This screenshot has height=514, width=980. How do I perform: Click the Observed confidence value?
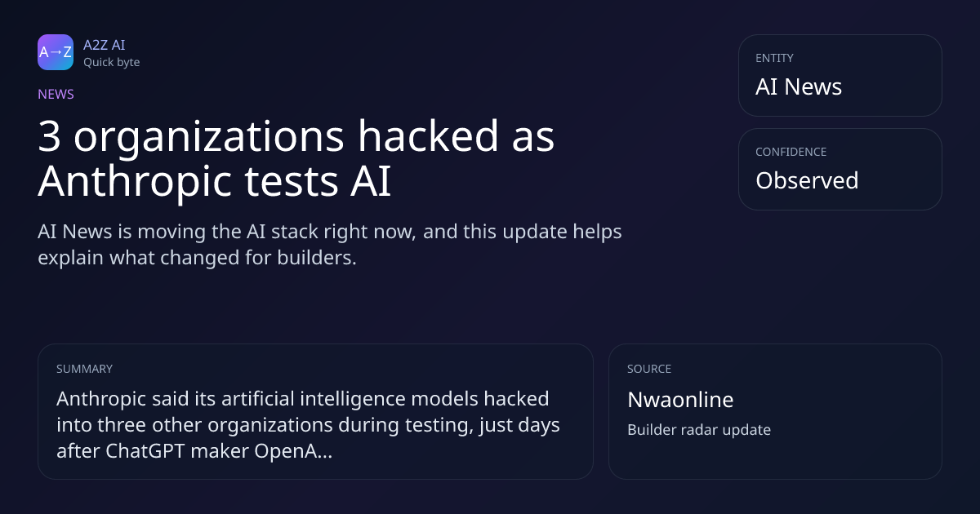807,180
